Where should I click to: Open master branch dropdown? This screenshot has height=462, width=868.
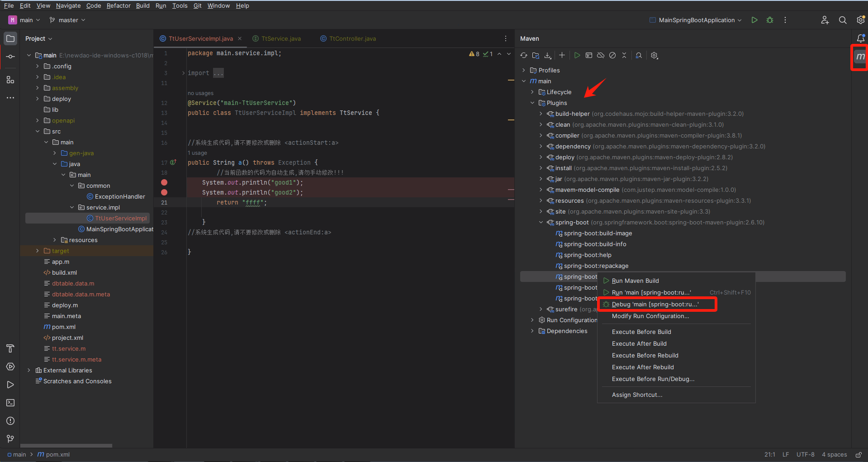67,20
